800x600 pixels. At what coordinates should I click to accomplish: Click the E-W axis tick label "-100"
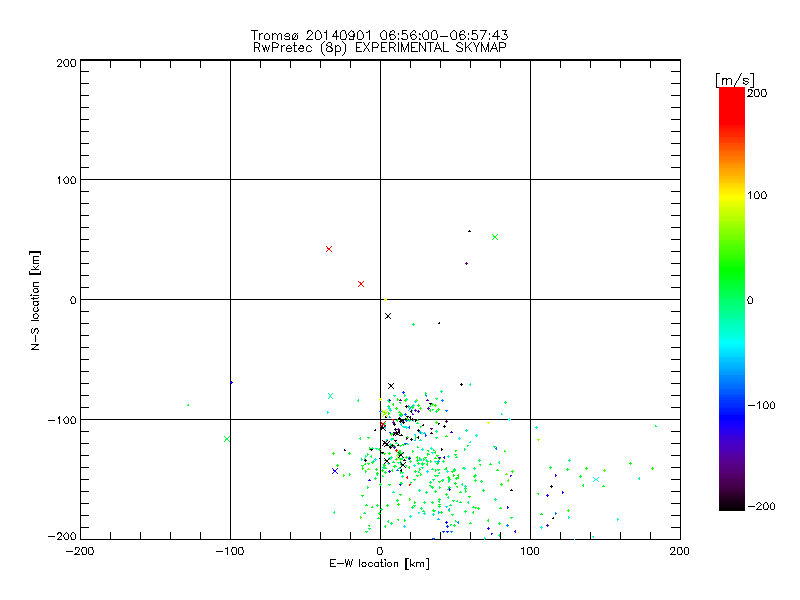pos(230,551)
